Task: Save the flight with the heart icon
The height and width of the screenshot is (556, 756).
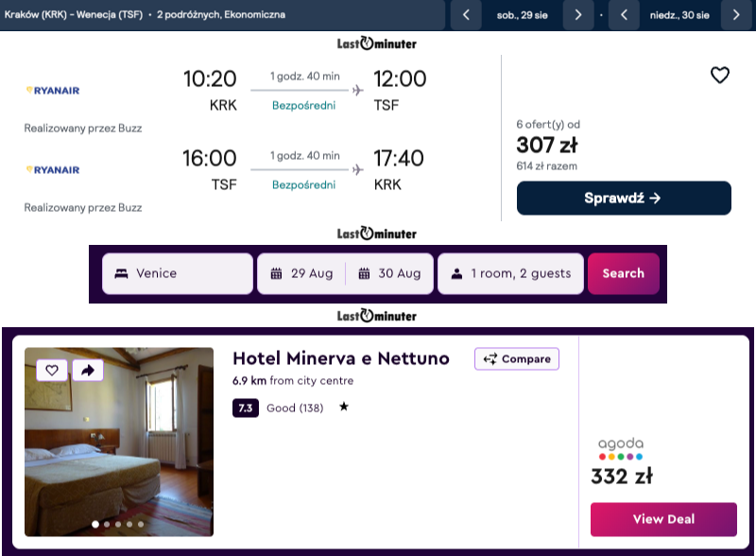Action: pos(720,76)
